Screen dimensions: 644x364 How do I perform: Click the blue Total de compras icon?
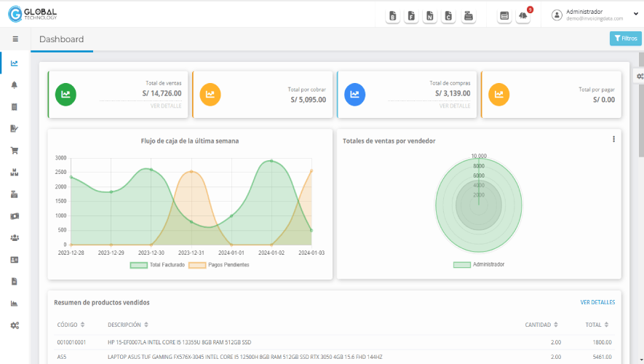click(355, 95)
